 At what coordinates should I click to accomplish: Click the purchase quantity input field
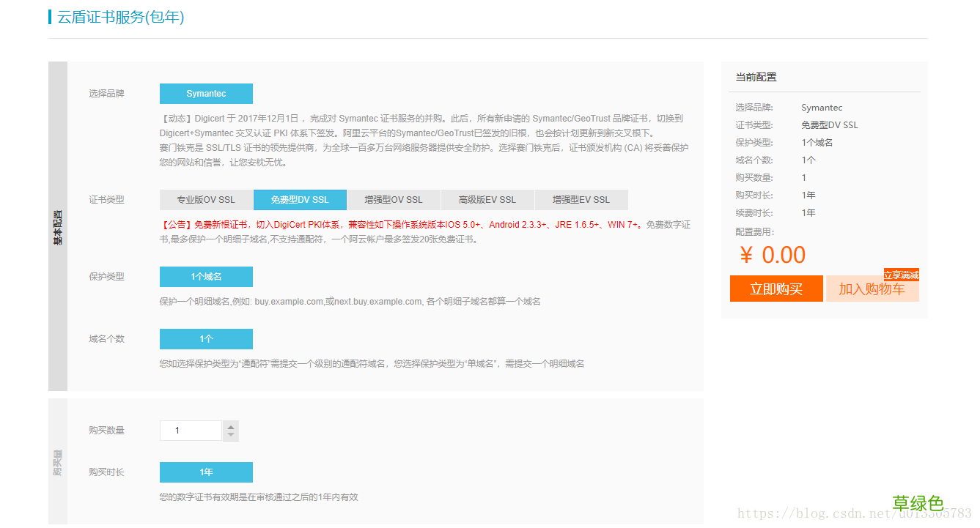(x=191, y=430)
